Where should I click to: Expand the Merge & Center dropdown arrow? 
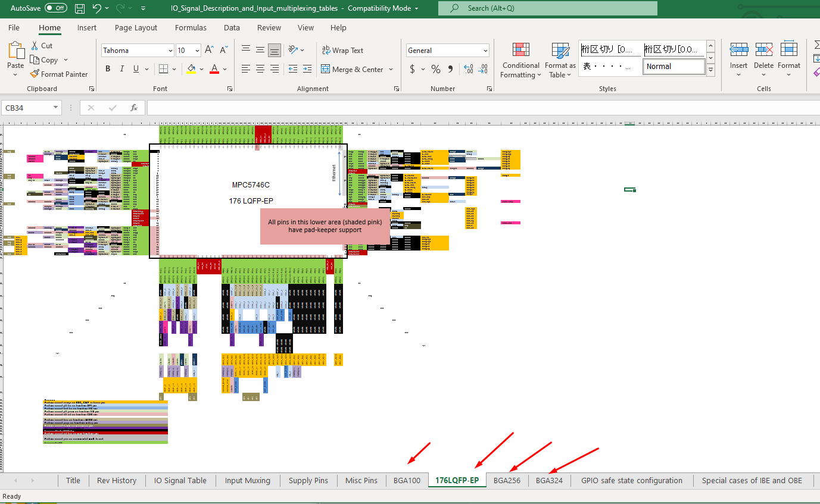click(392, 69)
